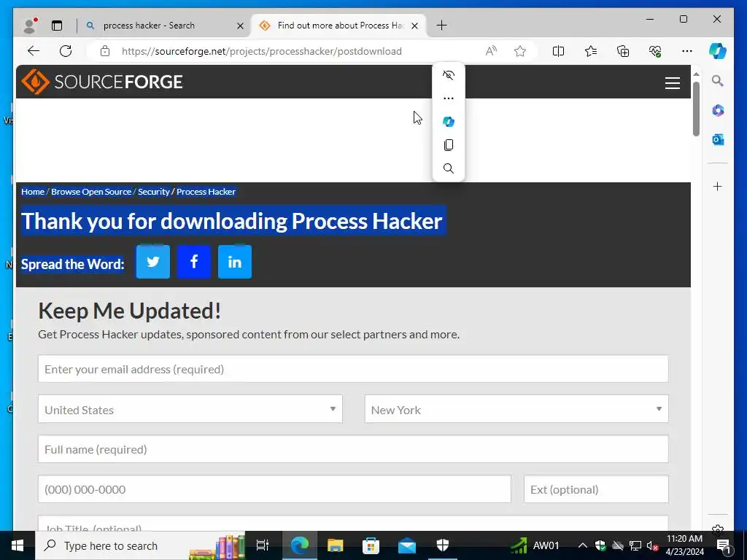Open the Edge sidebar search icon

[718, 81]
